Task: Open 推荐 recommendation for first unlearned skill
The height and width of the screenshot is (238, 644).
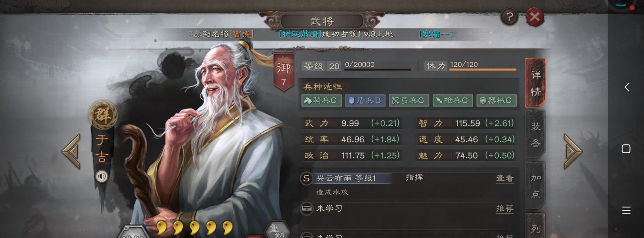Action: click(x=505, y=209)
